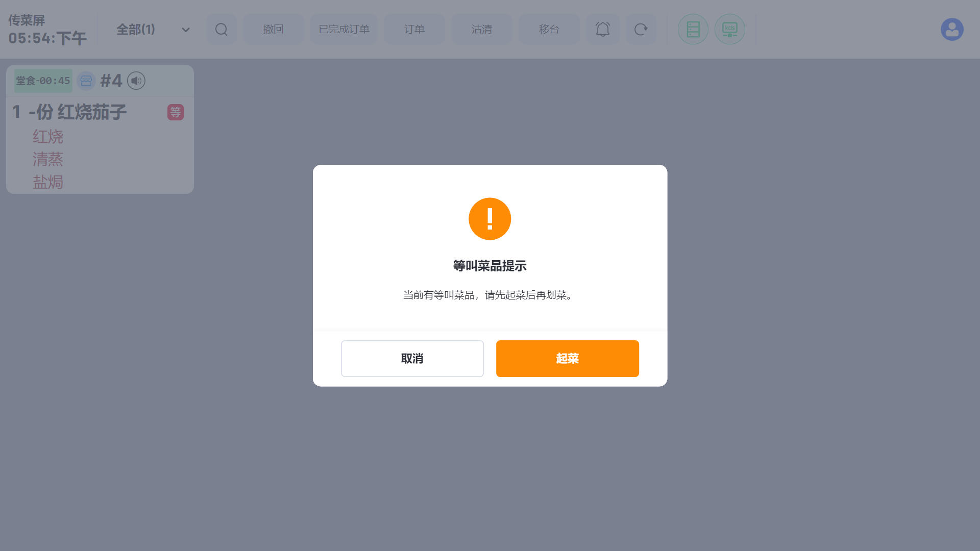Screen dimensions: 980x551
Task: Open the 订单 tab
Action: 414,29
